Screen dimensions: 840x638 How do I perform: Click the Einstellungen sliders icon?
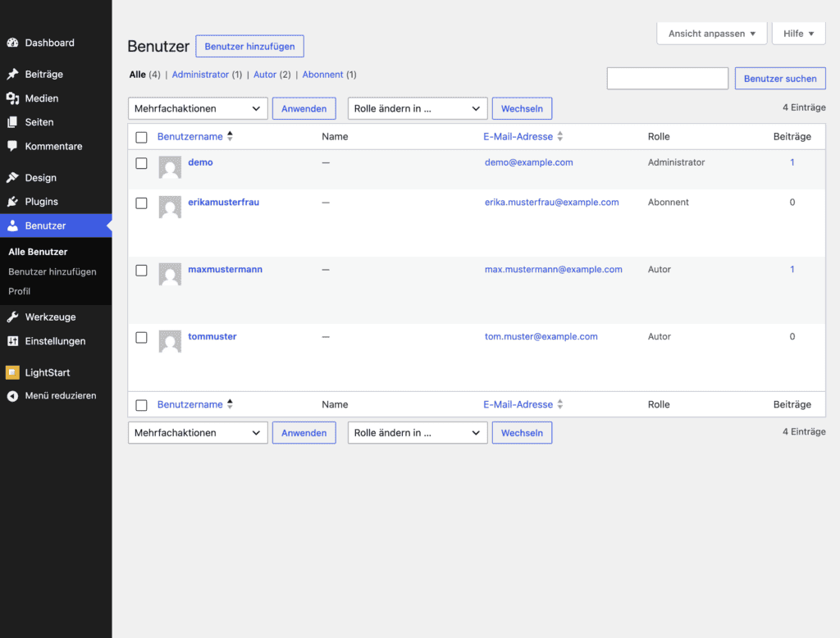pyautogui.click(x=13, y=340)
